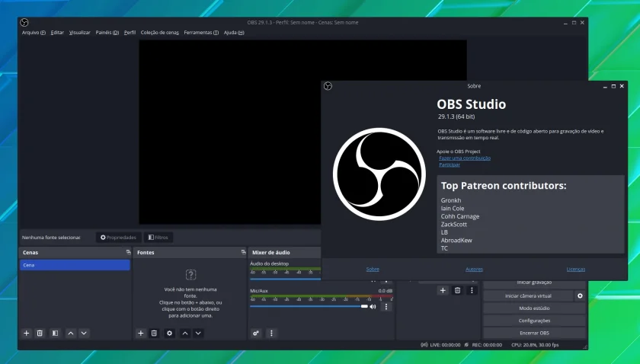Open advanced audio properties gears icon

coord(256,334)
